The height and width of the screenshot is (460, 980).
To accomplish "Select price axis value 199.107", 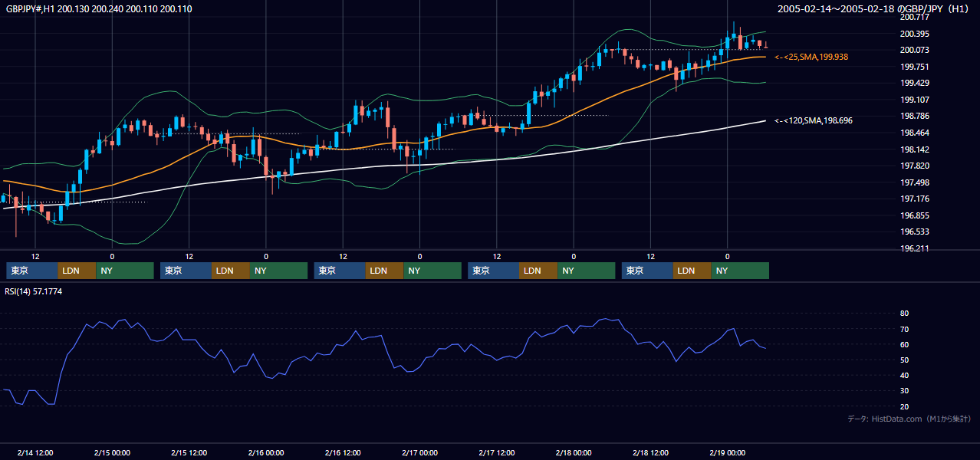I will 914,100.
